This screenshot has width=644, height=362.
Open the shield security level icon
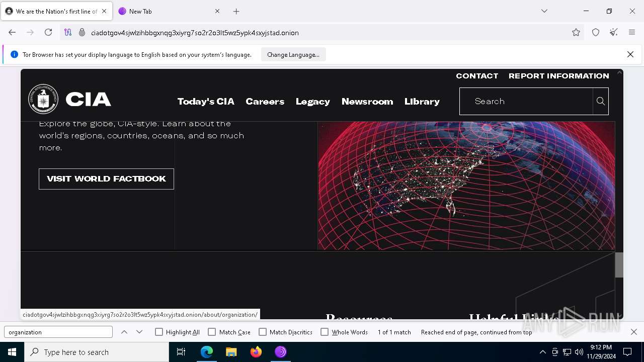(x=596, y=32)
